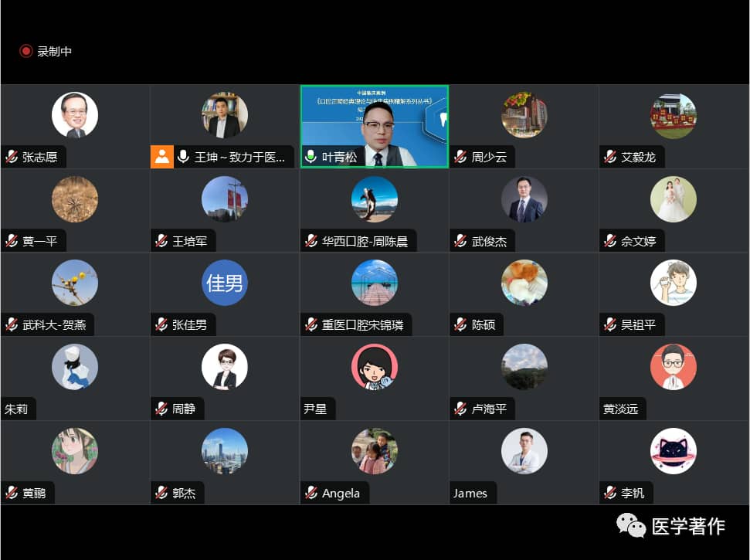
Task: Select James's profile picture
Action: (x=524, y=451)
